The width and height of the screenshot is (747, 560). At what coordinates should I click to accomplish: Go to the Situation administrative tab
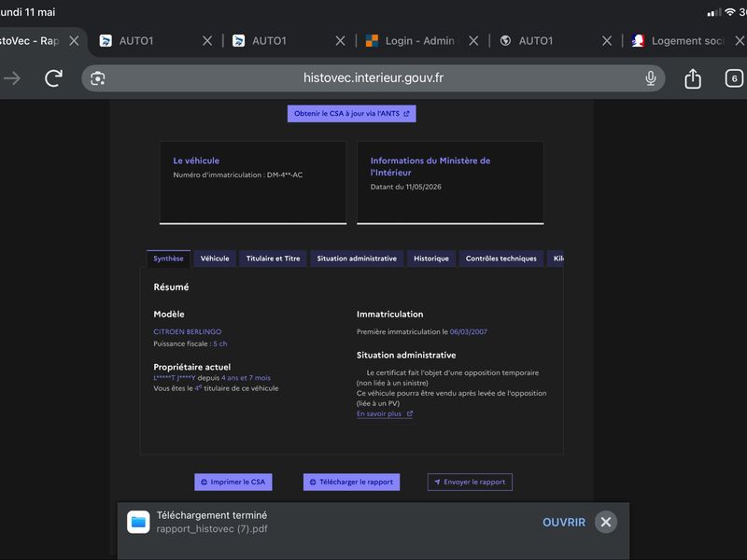[x=357, y=259]
